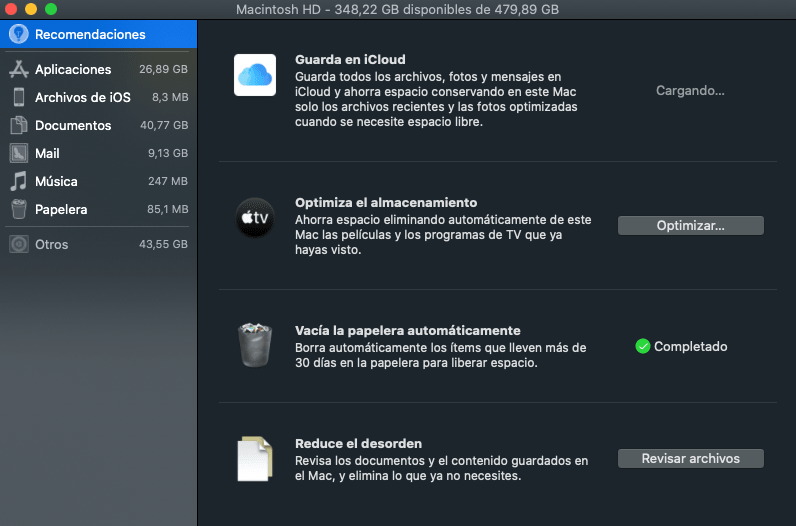Open the Documentos category
The image size is (796, 526).
point(98,125)
